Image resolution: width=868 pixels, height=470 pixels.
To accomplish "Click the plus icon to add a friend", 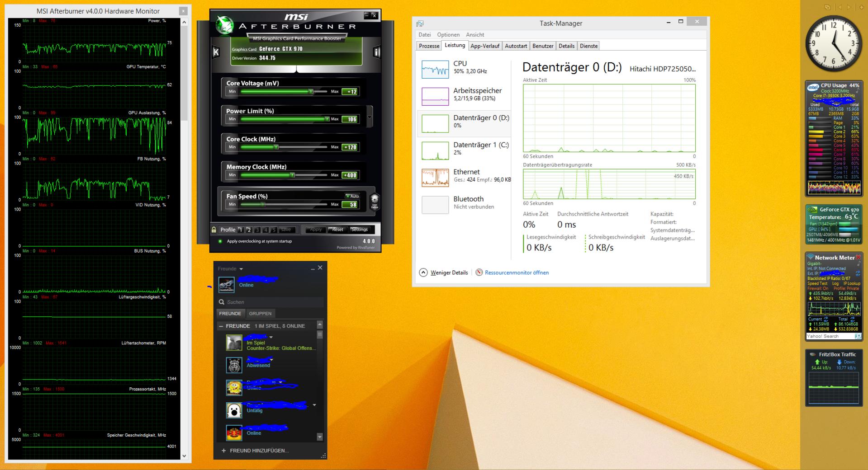I will pyautogui.click(x=223, y=451).
